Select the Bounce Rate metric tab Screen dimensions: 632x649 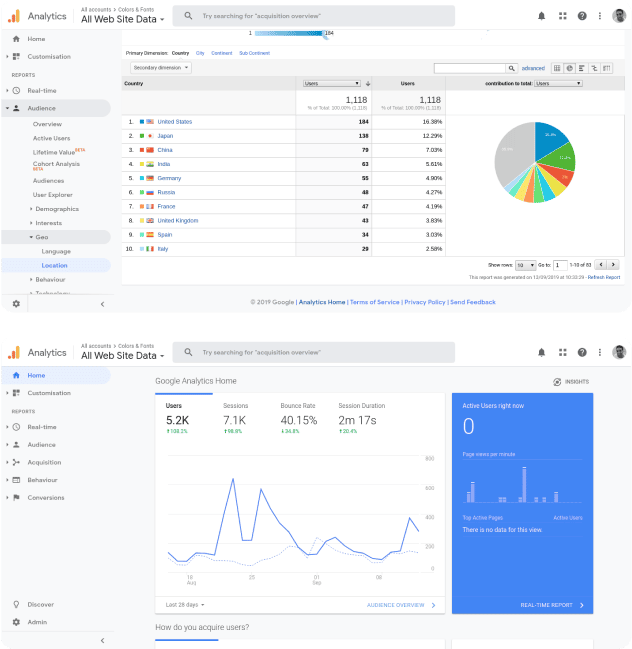(298, 419)
